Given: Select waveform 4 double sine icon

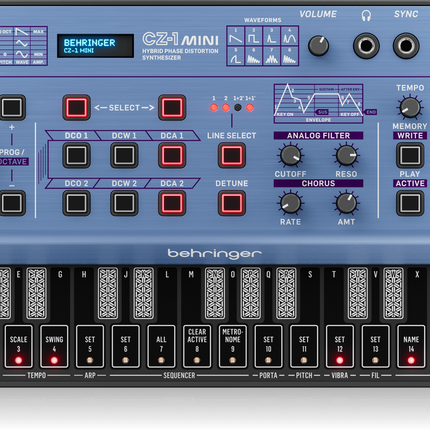Looking at the screenshot, I should 289,36.
